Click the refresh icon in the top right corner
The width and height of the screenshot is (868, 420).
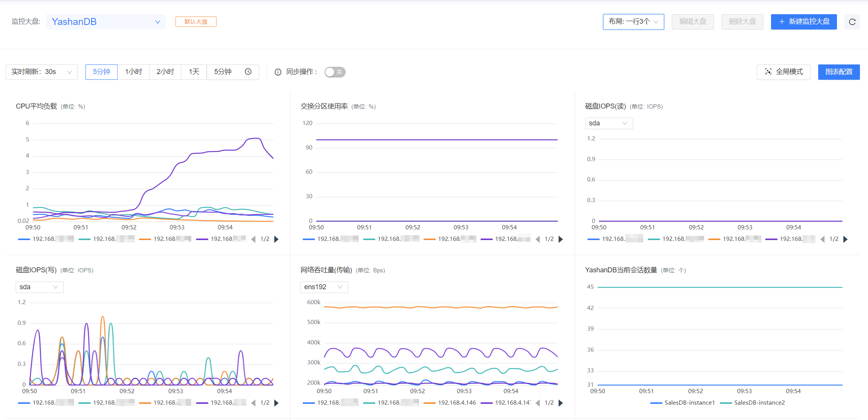852,22
